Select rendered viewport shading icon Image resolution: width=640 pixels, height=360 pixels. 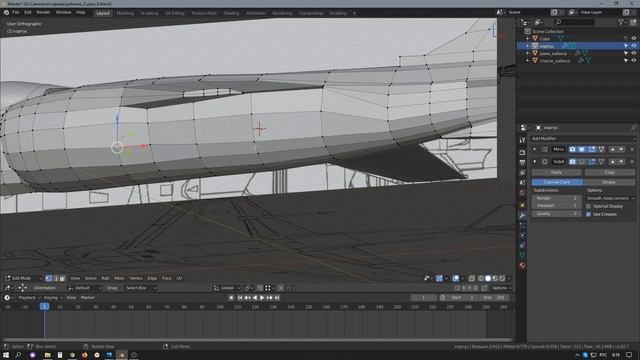pyautogui.click(x=502, y=278)
